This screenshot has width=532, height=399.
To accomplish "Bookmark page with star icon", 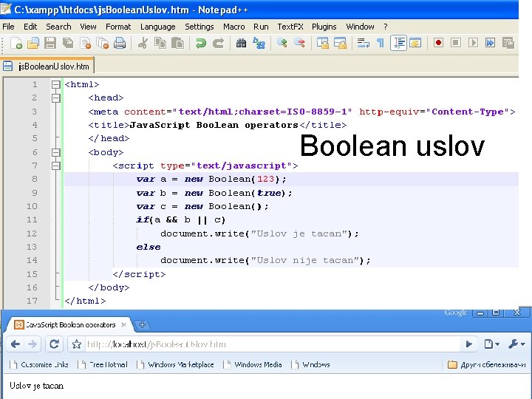I will pyautogui.click(x=77, y=344).
